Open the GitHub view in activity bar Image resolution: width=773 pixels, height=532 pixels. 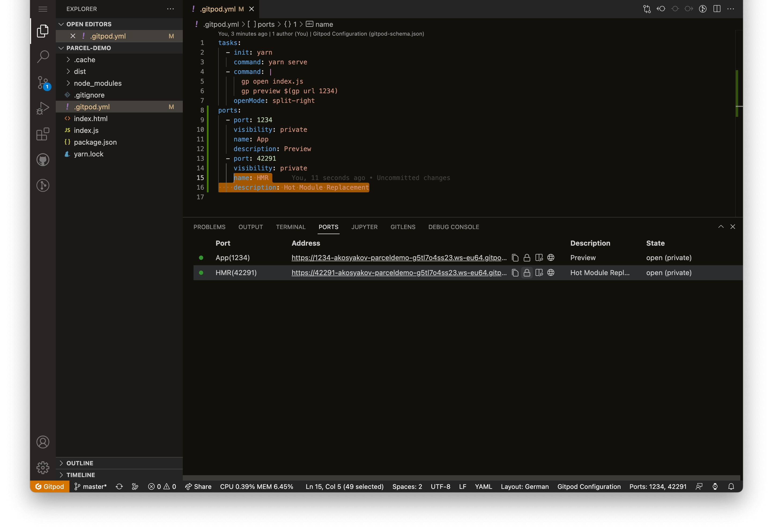(43, 160)
